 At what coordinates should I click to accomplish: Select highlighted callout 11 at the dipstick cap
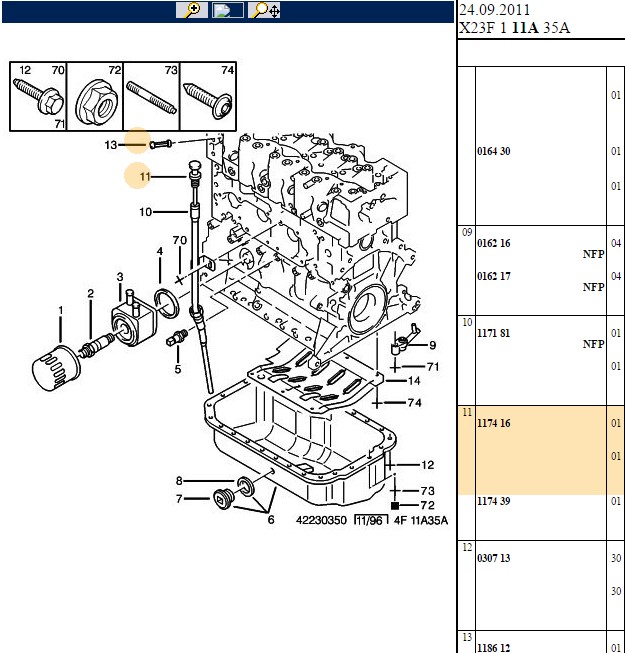[144, 176]
